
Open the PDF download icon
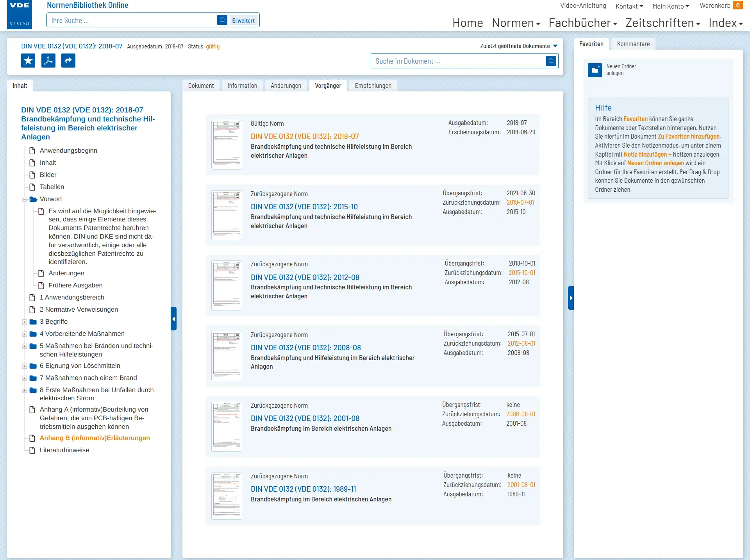48,61
